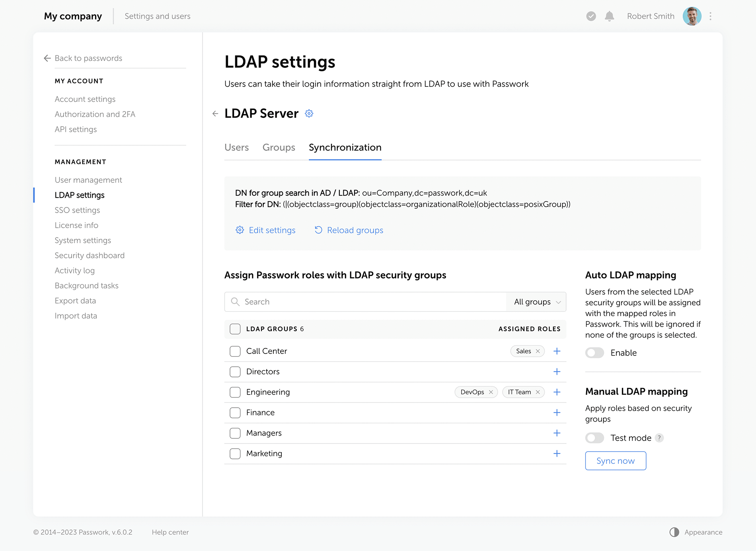Turn on the Test mode toggle

click(x=594, y=438)
